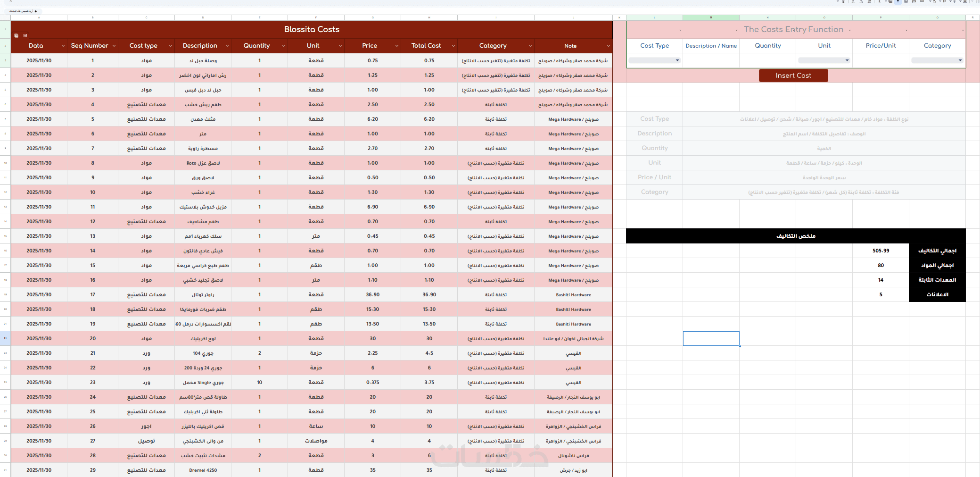Screen dimensions: 980x477
Task: Click the مسطرة زاوية description cell
Action: click(203, 148)
